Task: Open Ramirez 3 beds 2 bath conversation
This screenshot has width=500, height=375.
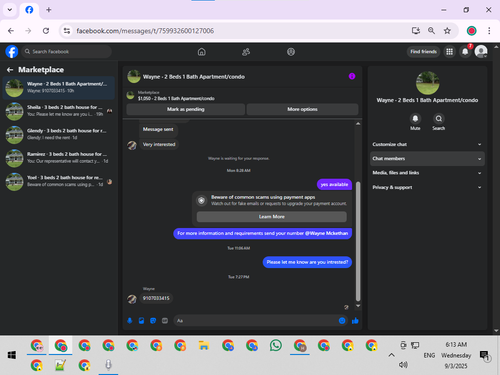Action: (x=59, y=158)
